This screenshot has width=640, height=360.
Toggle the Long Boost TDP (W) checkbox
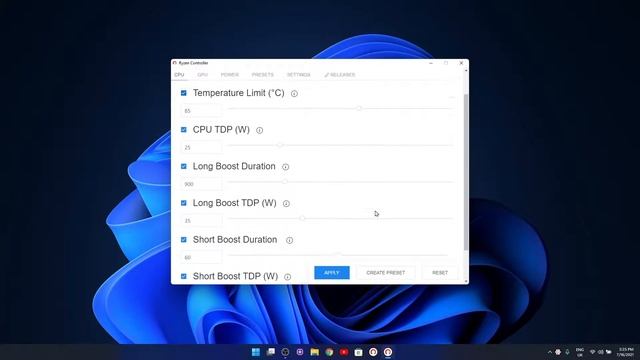(x=184, y=203)
